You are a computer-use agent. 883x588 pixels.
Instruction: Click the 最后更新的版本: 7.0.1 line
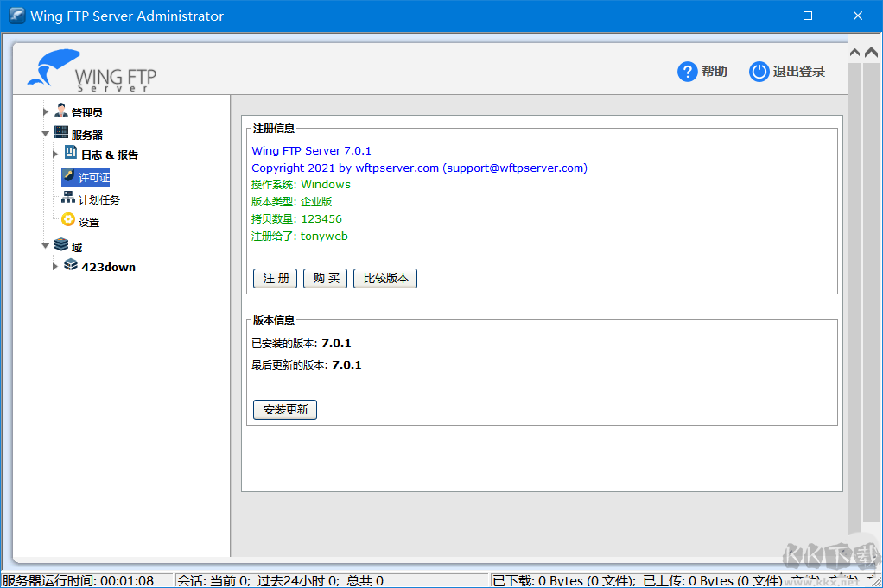[x=306, y=365]
